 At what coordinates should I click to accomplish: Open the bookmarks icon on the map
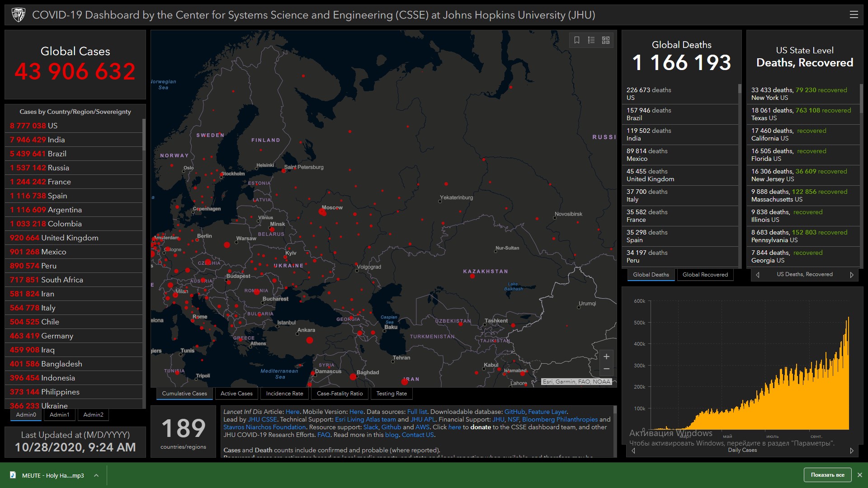[x=577, y=40]
